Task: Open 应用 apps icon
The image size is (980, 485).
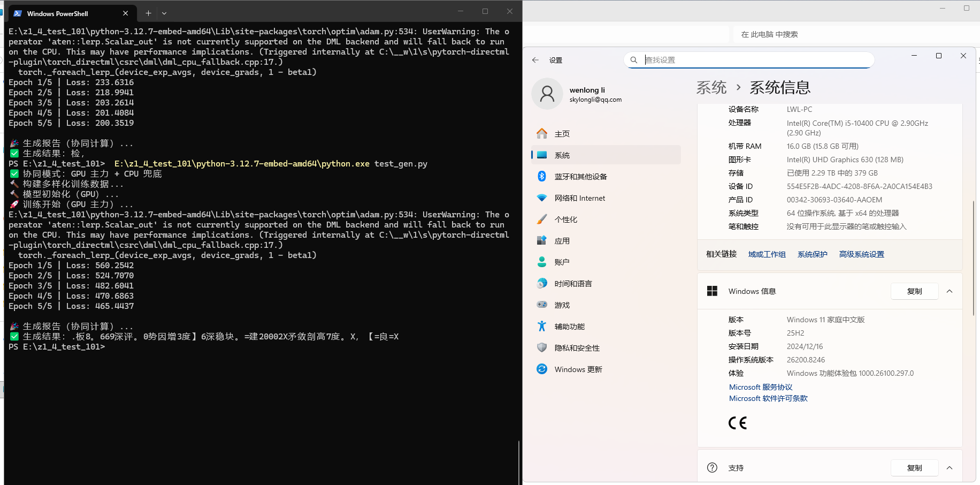Action: tap(542, 240)
